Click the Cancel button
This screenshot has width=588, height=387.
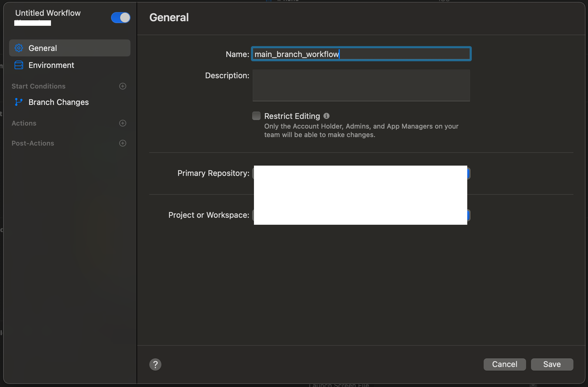[505, 364]
